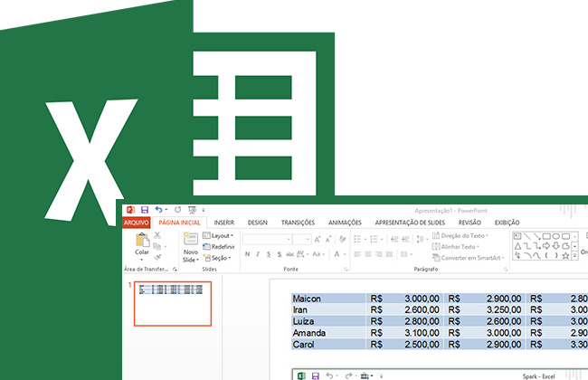Justify text in the paragraph group

pyautogui.click(x=389, y=254)
